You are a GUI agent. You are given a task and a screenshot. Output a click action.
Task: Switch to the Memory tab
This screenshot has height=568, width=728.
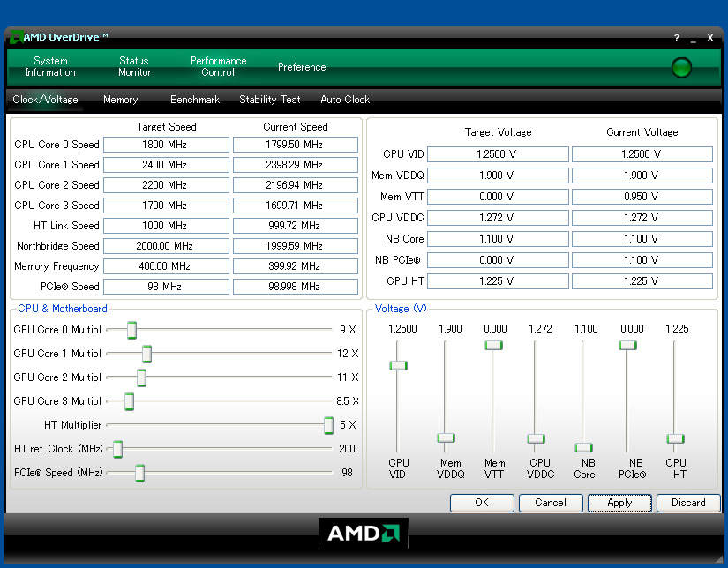pyautogui.click(x=120, y=100)
